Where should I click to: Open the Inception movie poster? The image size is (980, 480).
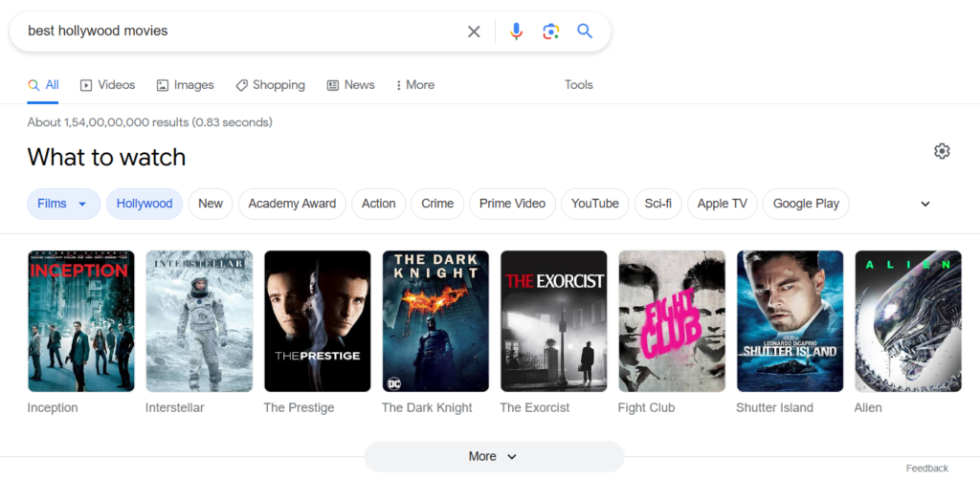(x=81, y=321)
